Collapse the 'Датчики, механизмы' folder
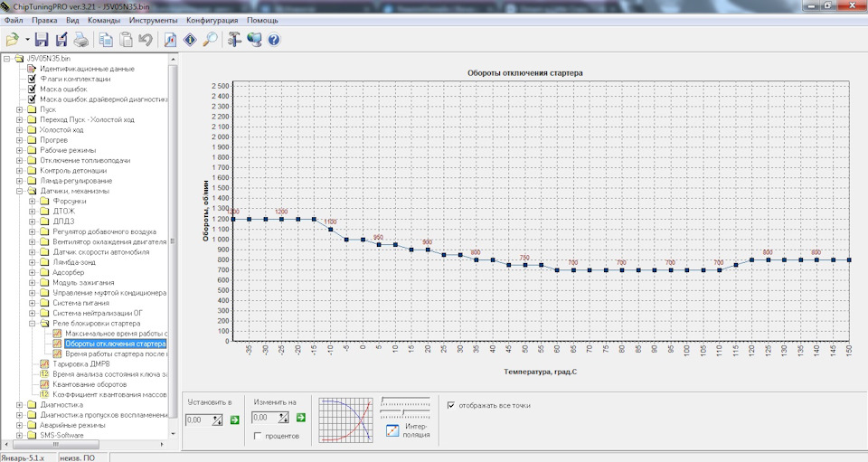 click(19, 191)
